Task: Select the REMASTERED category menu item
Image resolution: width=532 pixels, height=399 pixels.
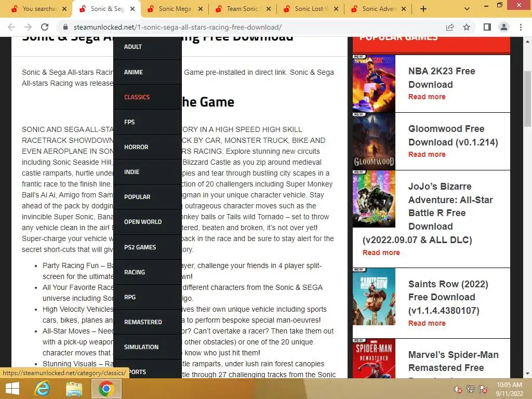Action: (148, 322)
